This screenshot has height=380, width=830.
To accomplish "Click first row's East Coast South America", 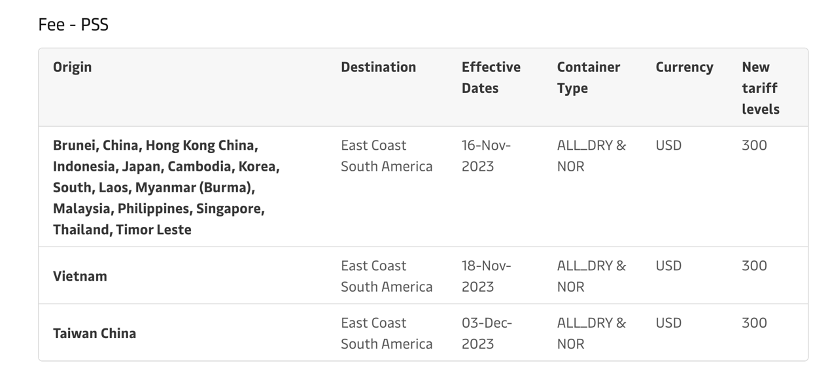I will pyautogui.click(x=386, y=156).
